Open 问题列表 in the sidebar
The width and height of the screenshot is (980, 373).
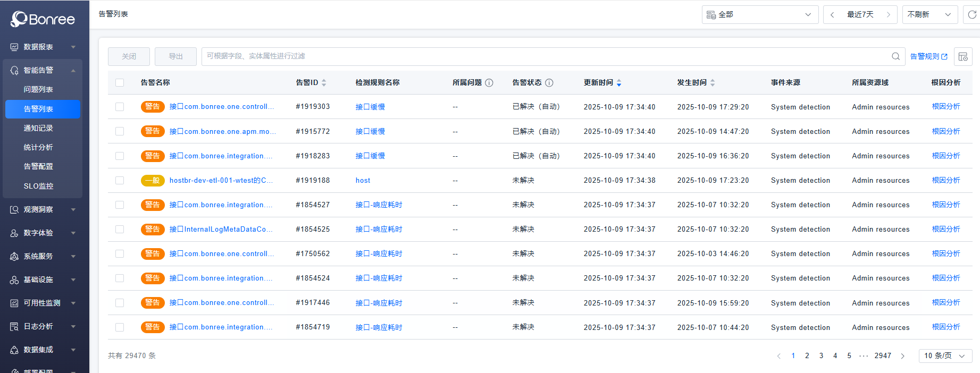click(x=38, y=89)
